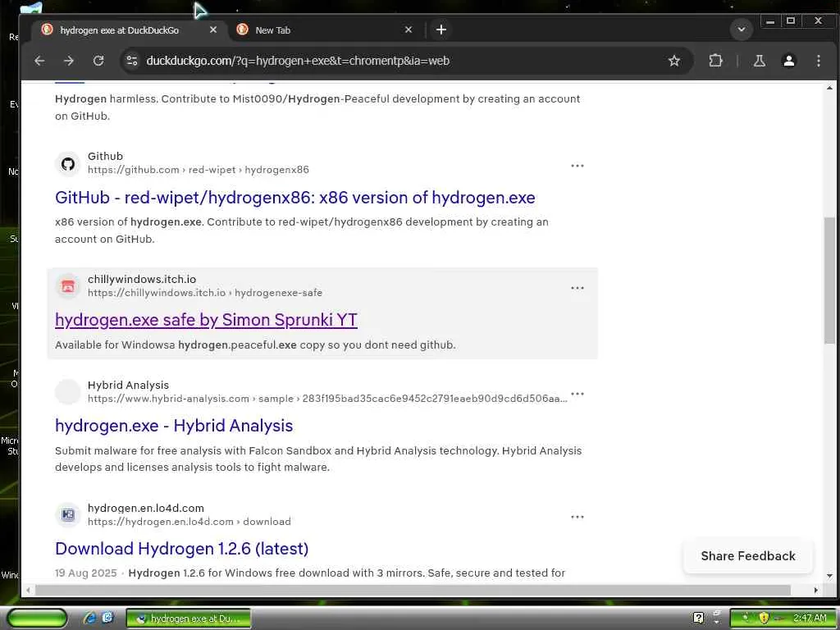Click the Share Feedback button
840x630 pixels.
(x=748, y=556)
